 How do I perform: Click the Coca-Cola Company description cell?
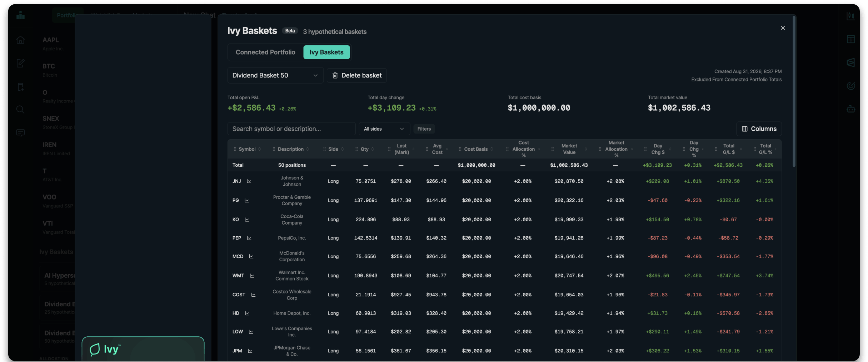click(x=292, y=220)
